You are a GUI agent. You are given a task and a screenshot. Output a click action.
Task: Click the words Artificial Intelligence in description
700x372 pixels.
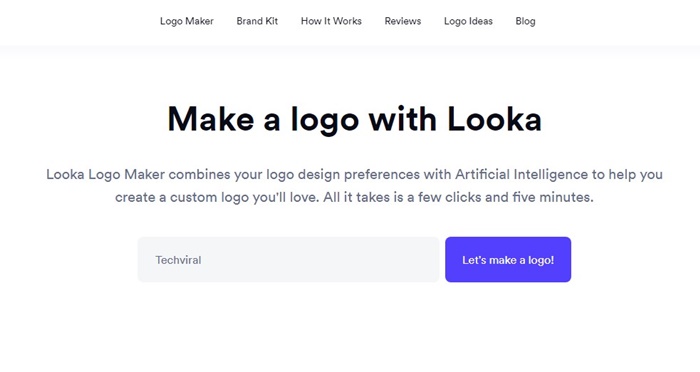click(x=521, y=174)
